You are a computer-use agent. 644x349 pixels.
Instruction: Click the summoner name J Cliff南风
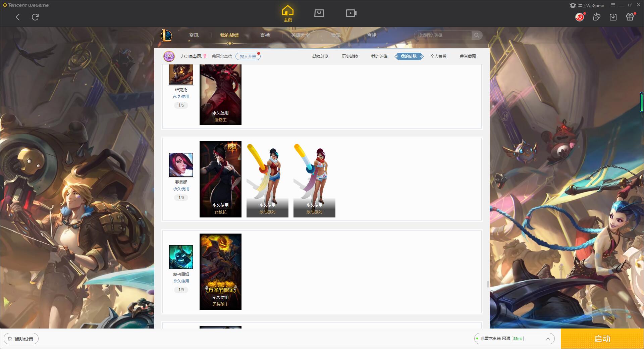coord(191,56)
